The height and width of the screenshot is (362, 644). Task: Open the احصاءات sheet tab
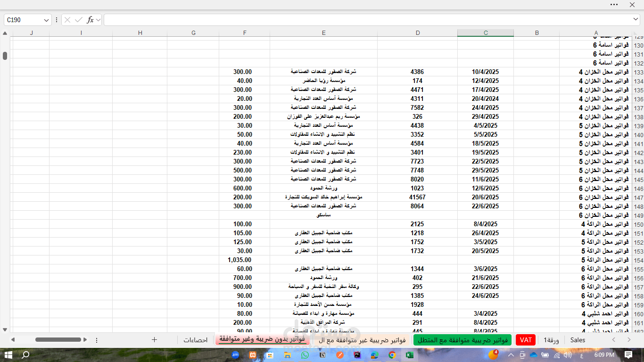coord(196,340)
